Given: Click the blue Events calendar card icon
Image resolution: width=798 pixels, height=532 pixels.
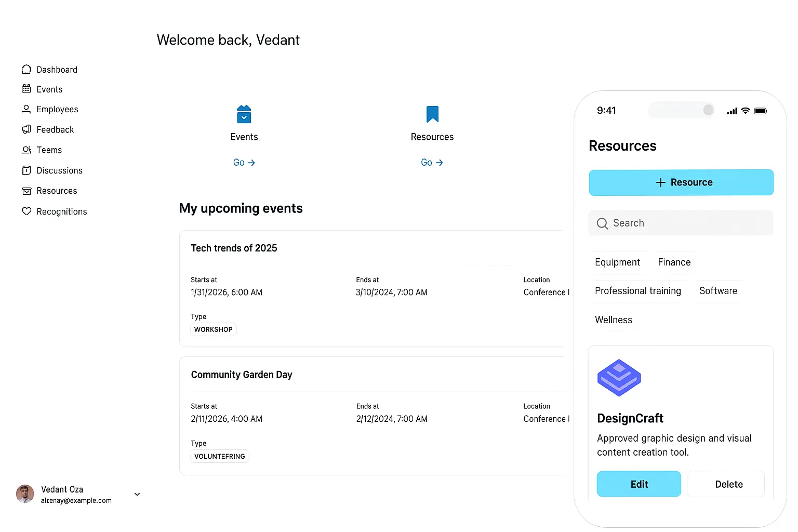Looking at the screenshot, I should point(244,114).
